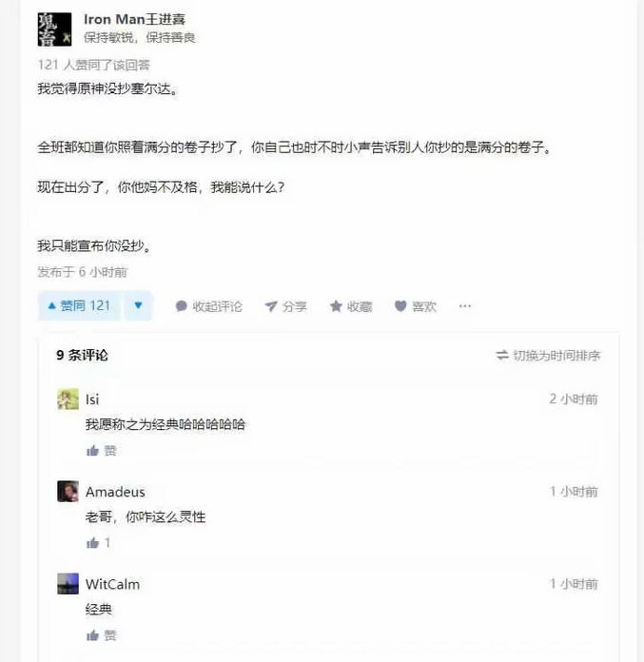This screenshot has width=644, height=662.
Task: Open author avatar of Iron Man王进喜
Action: [x=54, y=29]
